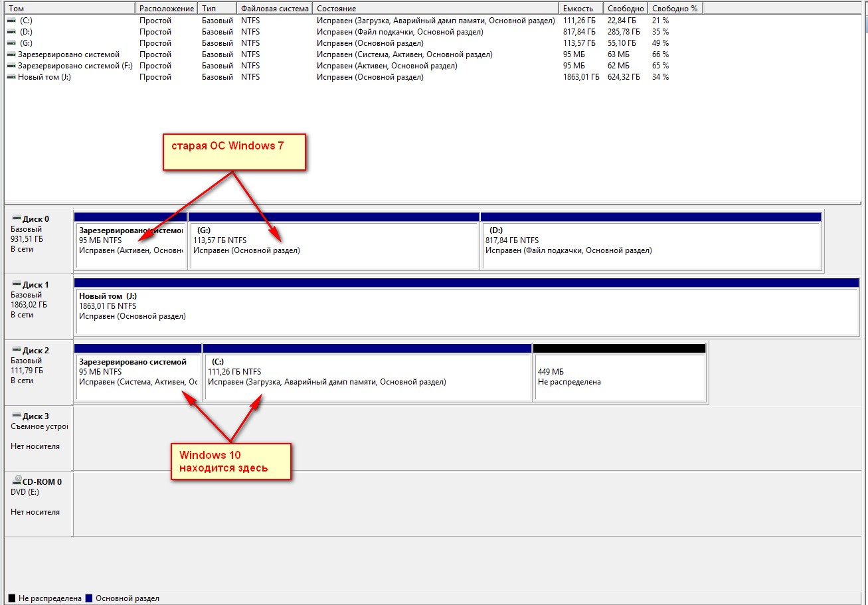Click the Исправен (Система, Активен, Основной раздел) list cell

(404, 54)
